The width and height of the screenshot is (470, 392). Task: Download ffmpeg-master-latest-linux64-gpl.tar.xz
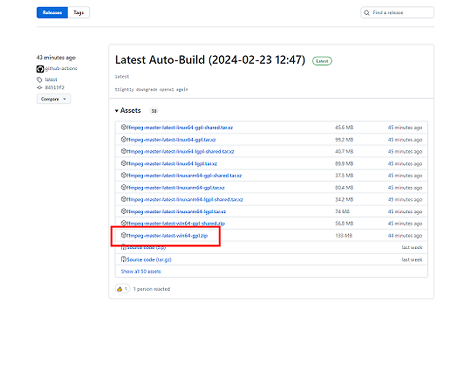[171, 140]
